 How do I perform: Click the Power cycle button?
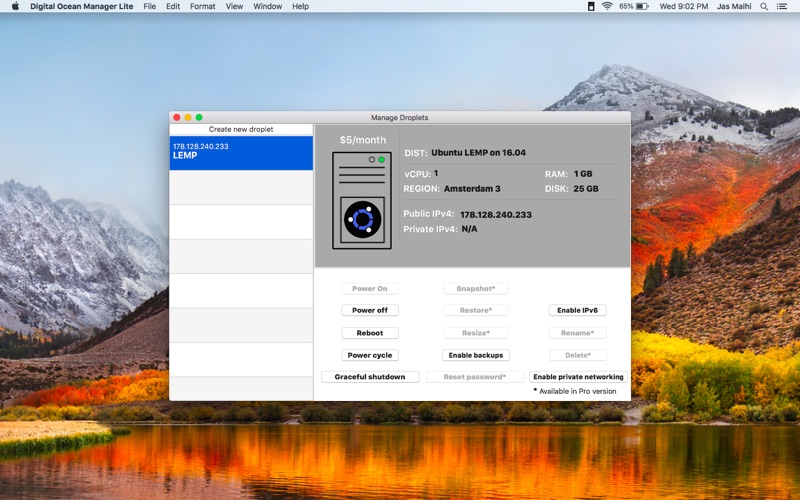coord(370,355)
